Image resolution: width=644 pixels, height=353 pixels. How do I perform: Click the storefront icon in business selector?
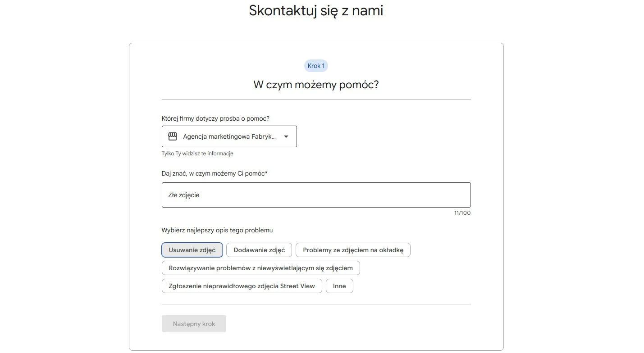coord(173,136)
